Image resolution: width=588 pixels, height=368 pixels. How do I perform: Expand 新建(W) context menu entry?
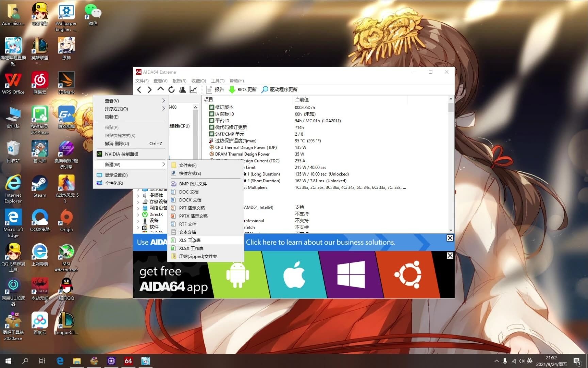point(131,165)
